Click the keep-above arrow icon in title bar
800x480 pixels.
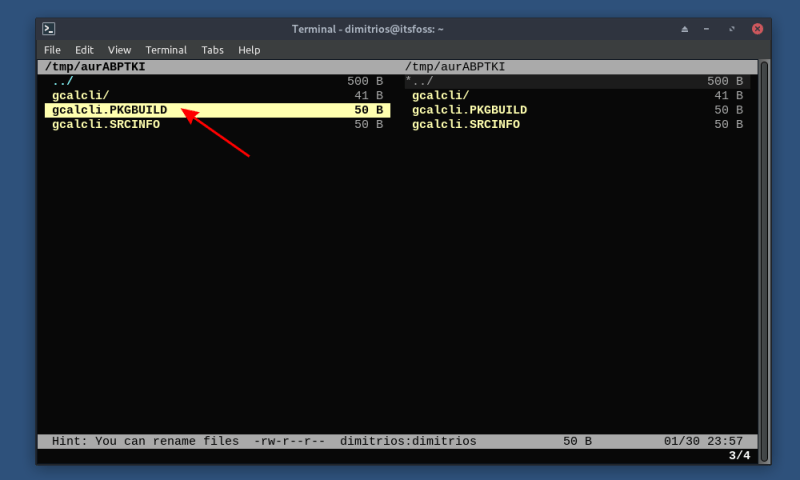(685, 29)
